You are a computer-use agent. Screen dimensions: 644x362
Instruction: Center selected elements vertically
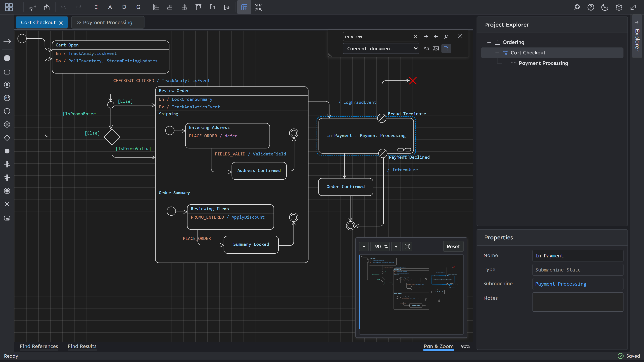(x=226, y=7)
